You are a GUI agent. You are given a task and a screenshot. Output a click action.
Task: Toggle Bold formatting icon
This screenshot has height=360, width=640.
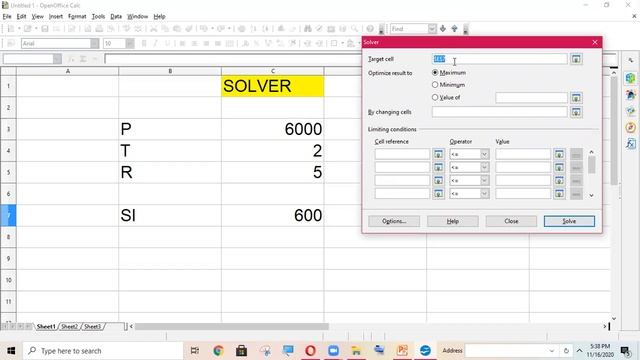144,43
